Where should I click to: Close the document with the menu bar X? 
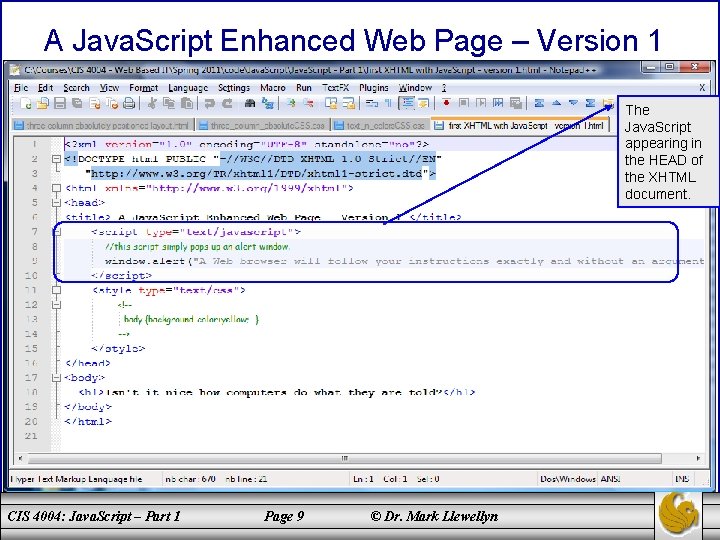[702, 88]
